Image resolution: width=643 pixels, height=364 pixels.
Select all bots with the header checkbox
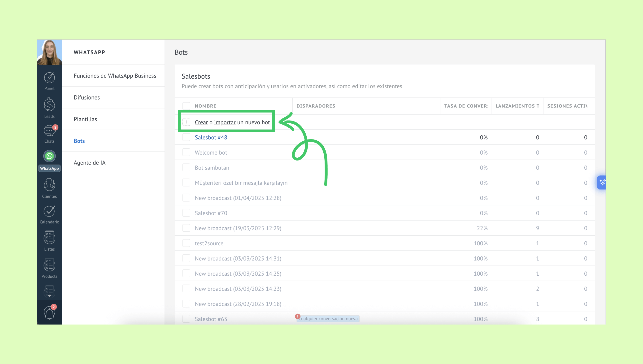186,106
